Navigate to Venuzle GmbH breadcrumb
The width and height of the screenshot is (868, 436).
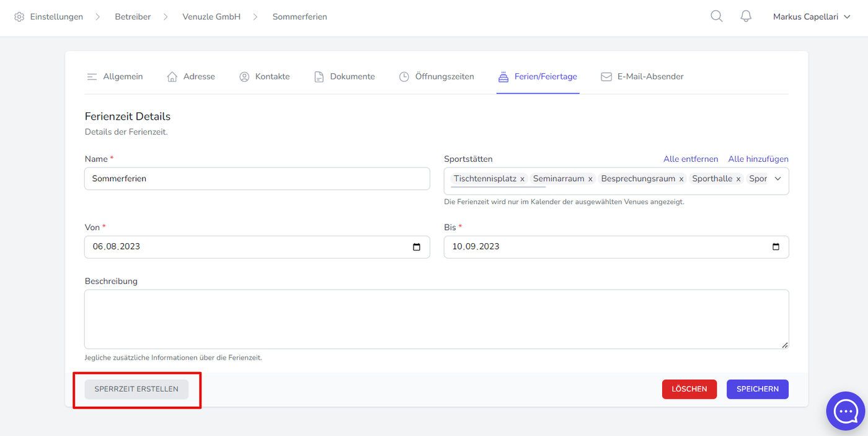tap(211, 17)
